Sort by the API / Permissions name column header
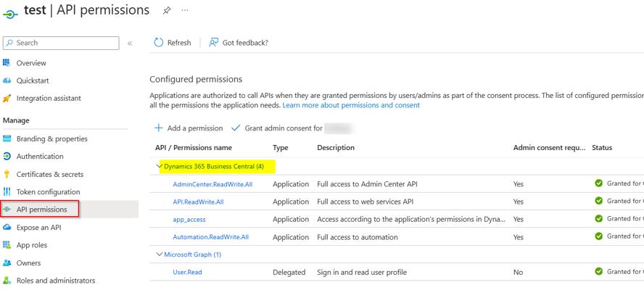Screen dimensions: 644x290 click(193, 148)
